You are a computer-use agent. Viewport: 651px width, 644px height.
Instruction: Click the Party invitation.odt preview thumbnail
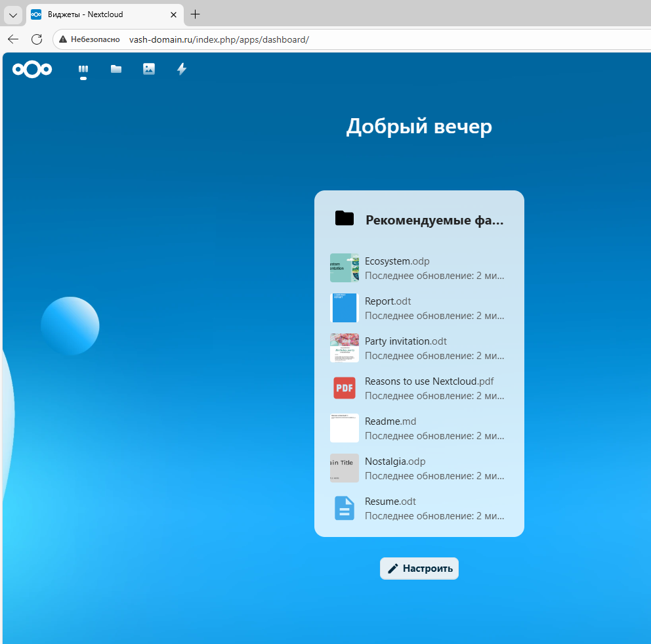[344, 348]
